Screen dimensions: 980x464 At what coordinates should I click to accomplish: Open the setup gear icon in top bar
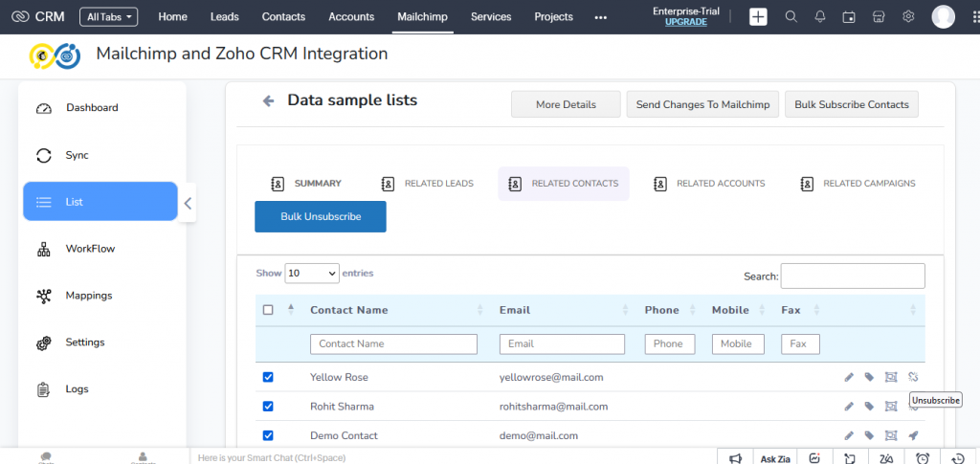(908, 17)
